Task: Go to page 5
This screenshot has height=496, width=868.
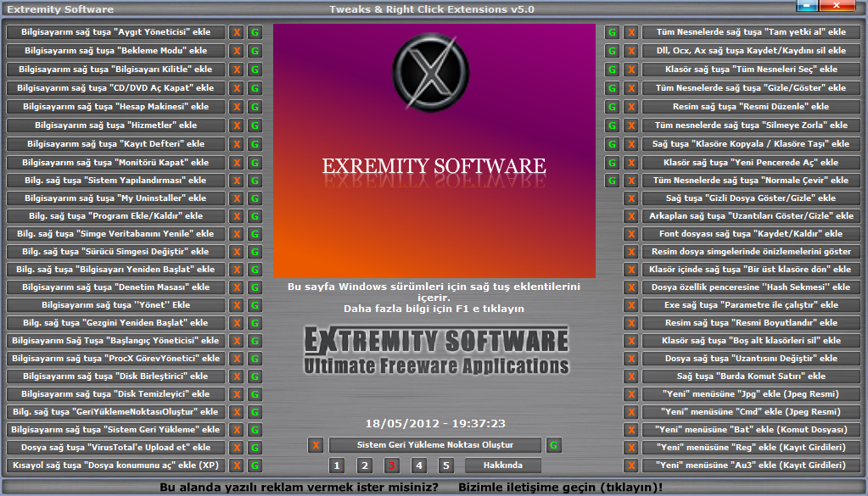Action: click(445, 465)
